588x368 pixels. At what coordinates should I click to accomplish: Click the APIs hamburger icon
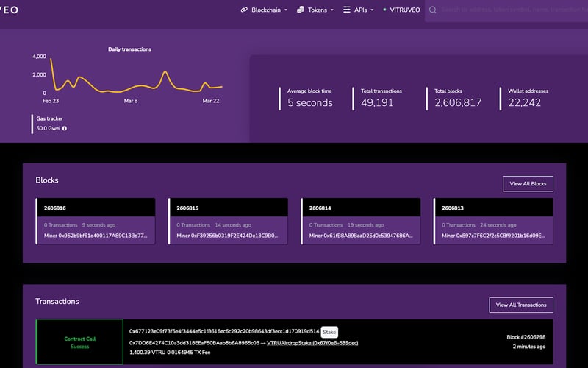click(x=347, y=10)
